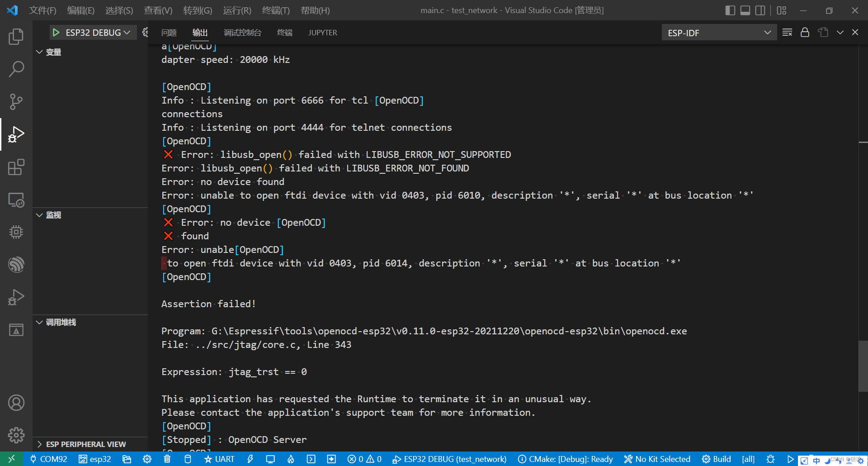
Task: Launch CMake target play icon
Action: coord(790,459)
